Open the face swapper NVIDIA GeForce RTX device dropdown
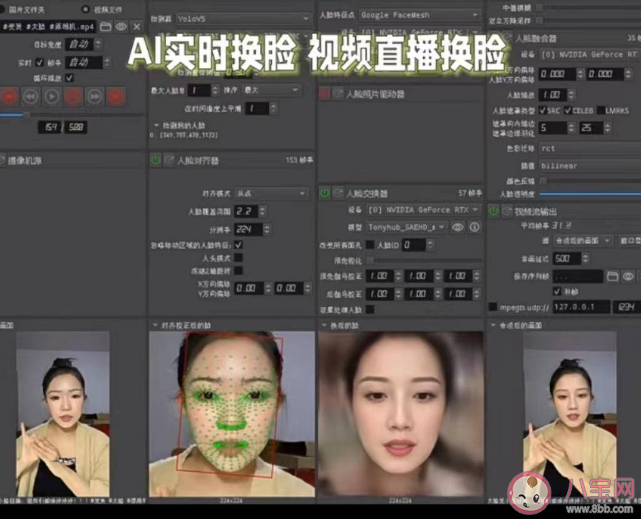Viewport: 641px width, 519px height. (423, 210)
